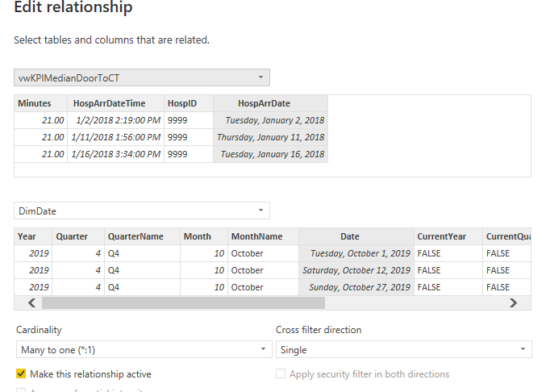
Task: Select the HospArrDate column header
Action: coord(270,103)
